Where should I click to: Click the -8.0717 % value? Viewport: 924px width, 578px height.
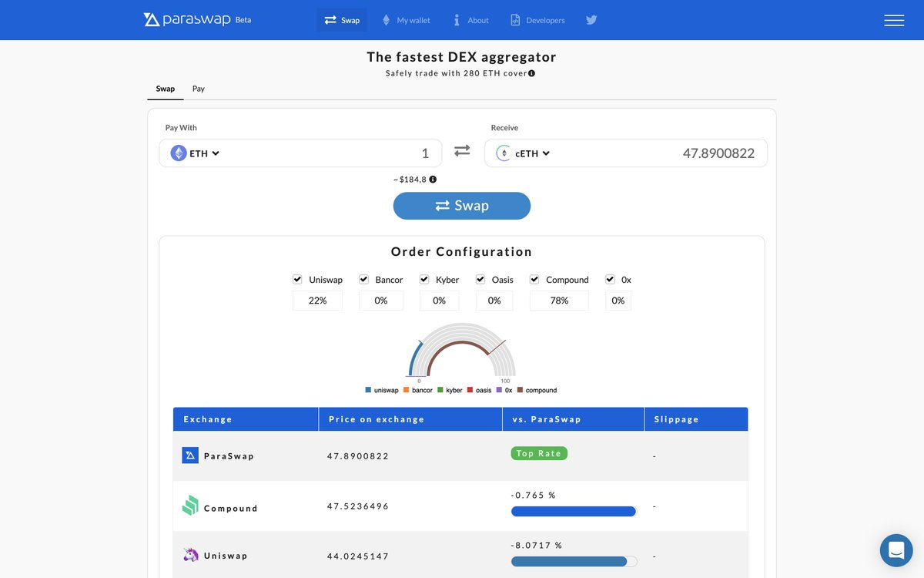[537, 545]
